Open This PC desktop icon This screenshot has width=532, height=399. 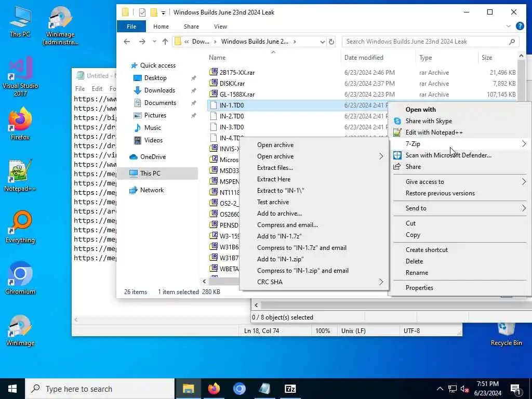pos(20,21)
